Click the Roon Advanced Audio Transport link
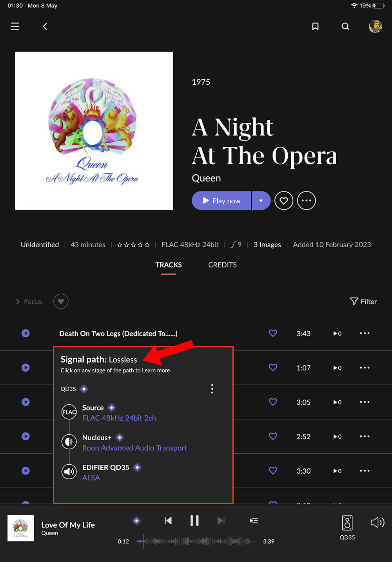Viewport: 392px width, 562px height. pos(134,448)
